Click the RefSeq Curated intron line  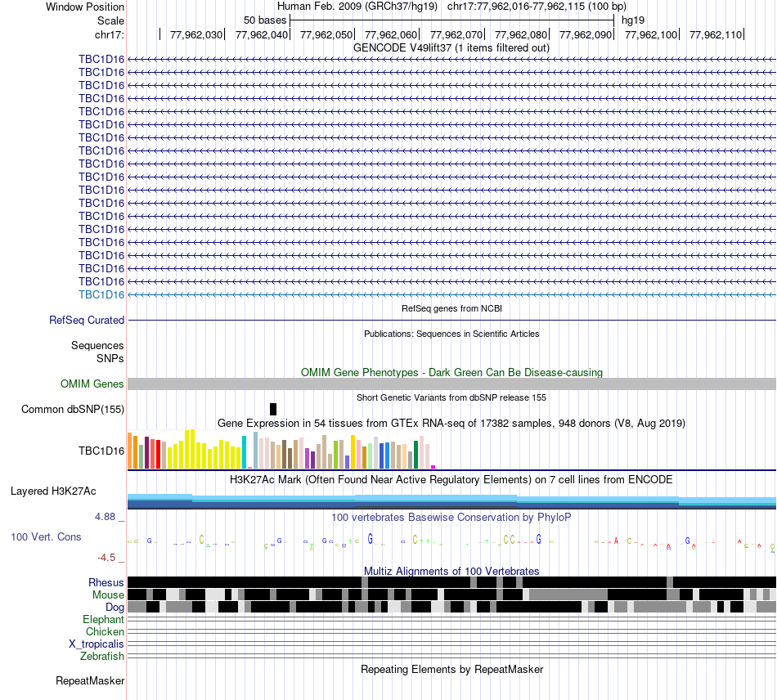451,320
